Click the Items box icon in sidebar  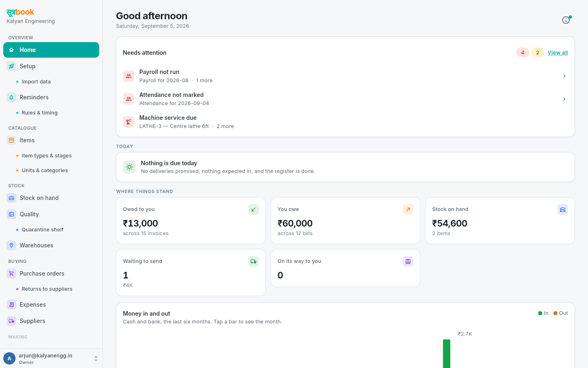click(x=11, y=140)
